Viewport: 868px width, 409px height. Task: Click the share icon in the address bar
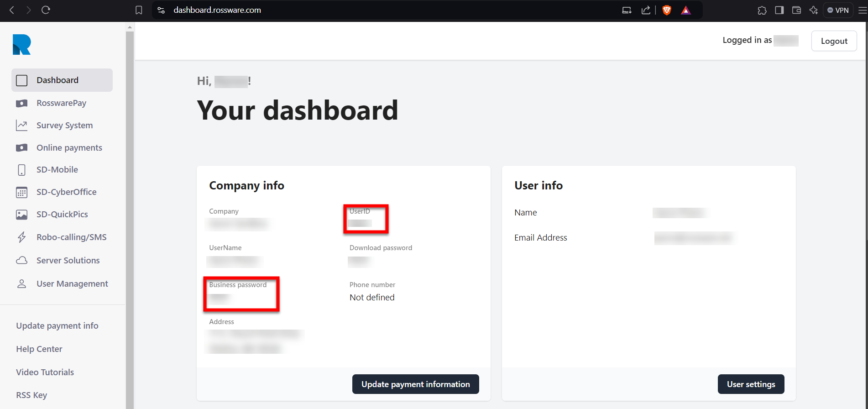pos(646,10)
